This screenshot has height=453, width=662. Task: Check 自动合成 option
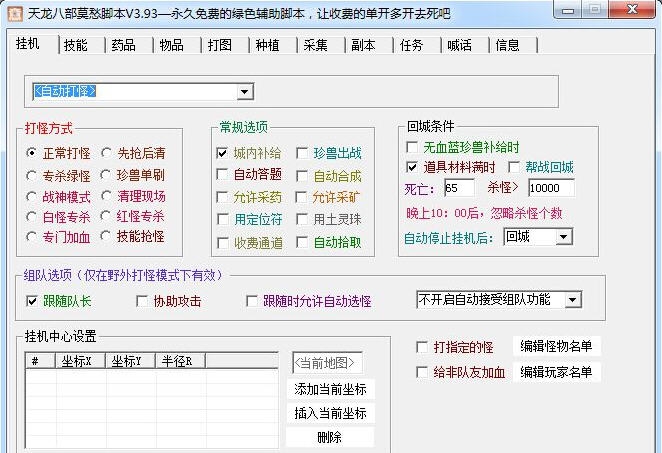pos(302,176)
